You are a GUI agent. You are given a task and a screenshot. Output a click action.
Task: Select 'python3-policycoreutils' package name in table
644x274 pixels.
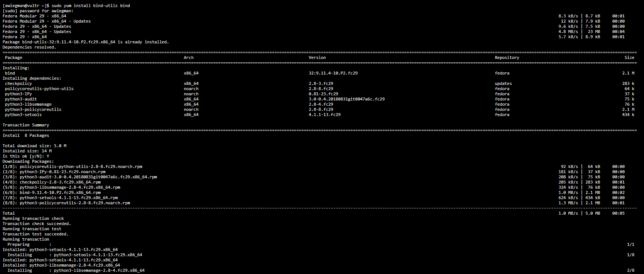click(33, 109)
